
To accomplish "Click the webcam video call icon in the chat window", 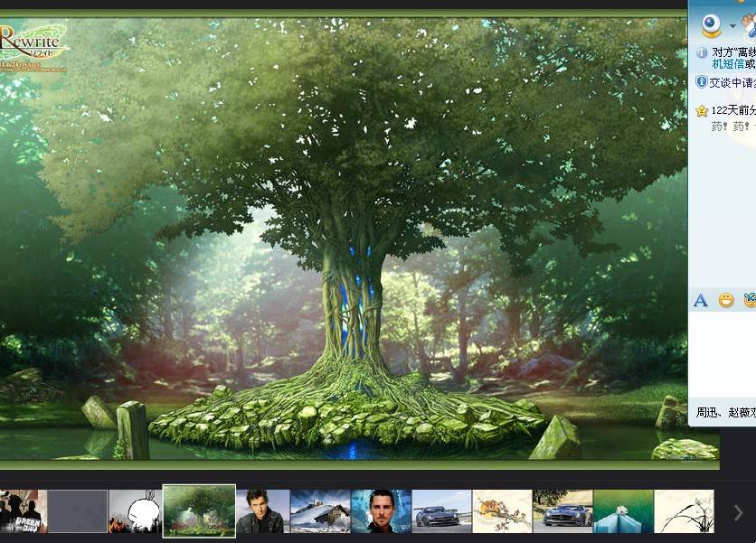I will click(711, 25).
